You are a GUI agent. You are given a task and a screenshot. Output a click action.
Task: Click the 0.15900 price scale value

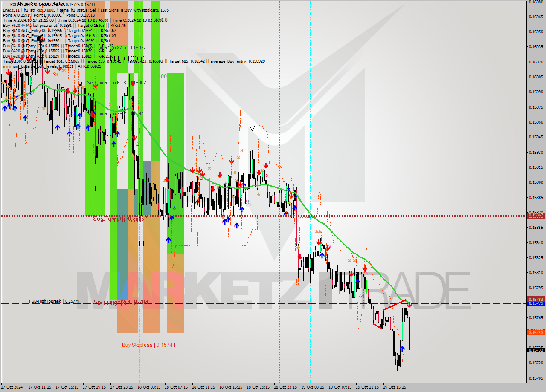click(x=536, y=182)
